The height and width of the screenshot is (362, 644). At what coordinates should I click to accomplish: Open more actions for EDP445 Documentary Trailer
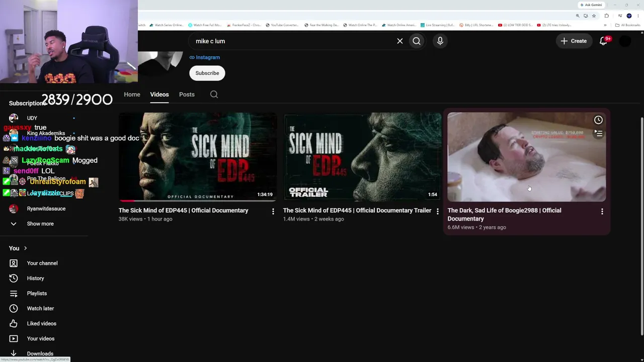pos(438,212)
